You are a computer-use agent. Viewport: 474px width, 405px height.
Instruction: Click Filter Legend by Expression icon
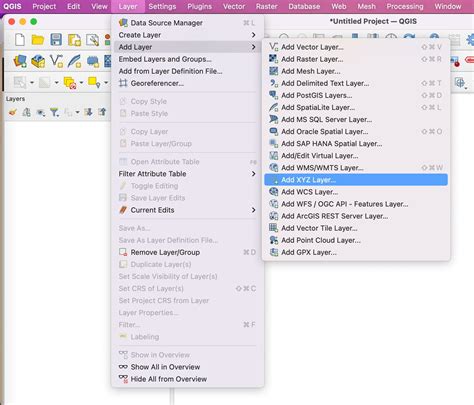pos(68,113)
